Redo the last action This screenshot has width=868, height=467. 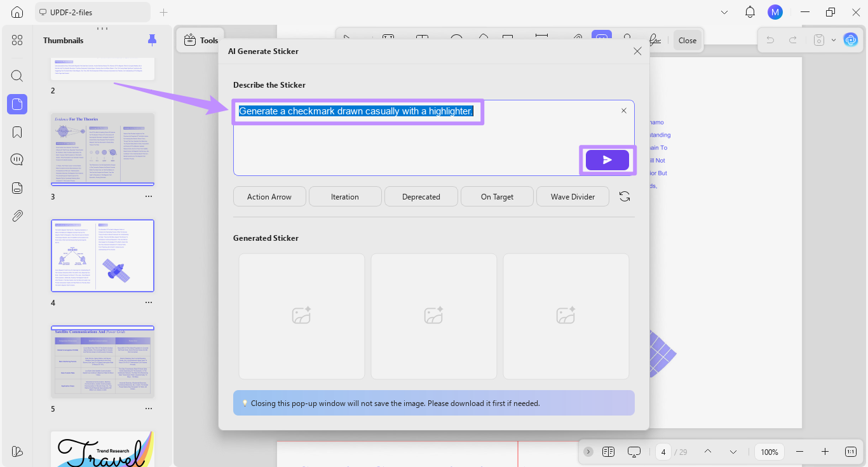[793, 40]
